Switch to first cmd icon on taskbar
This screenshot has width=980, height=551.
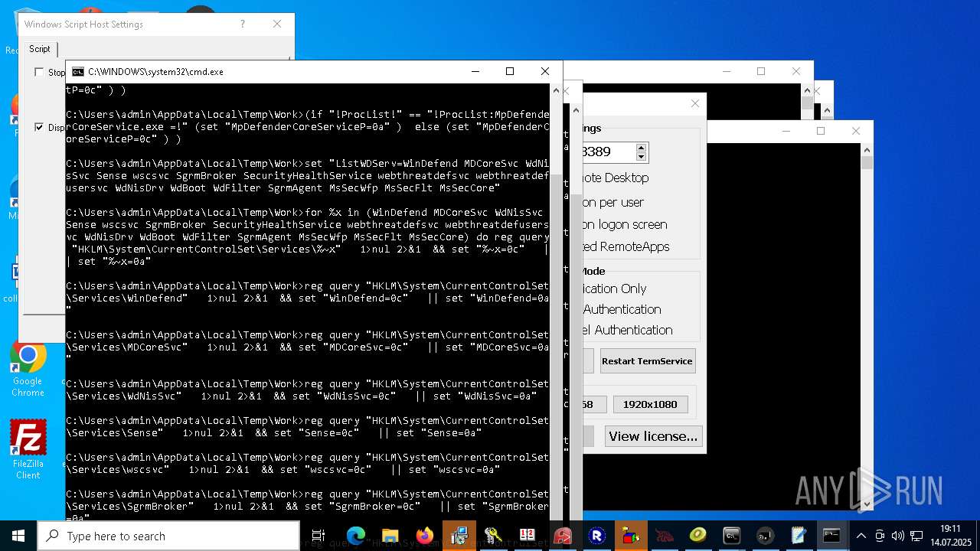click(731, 536)
